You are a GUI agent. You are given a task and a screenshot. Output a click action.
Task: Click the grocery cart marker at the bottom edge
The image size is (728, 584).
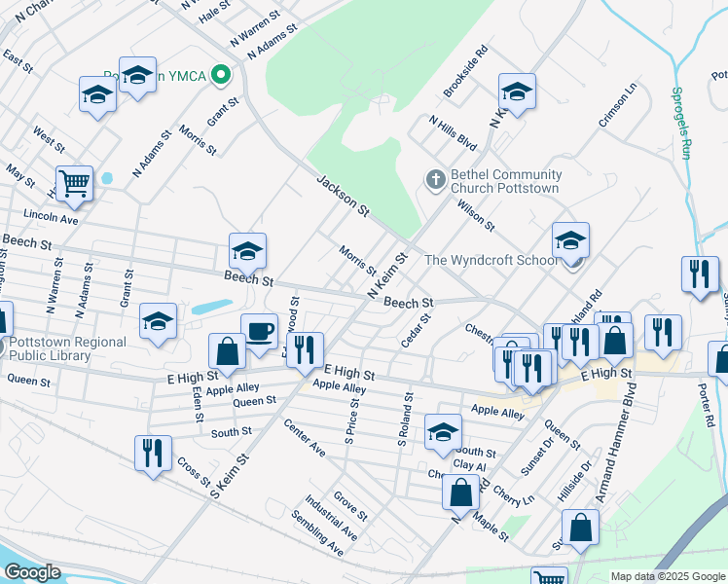[549, 575]
